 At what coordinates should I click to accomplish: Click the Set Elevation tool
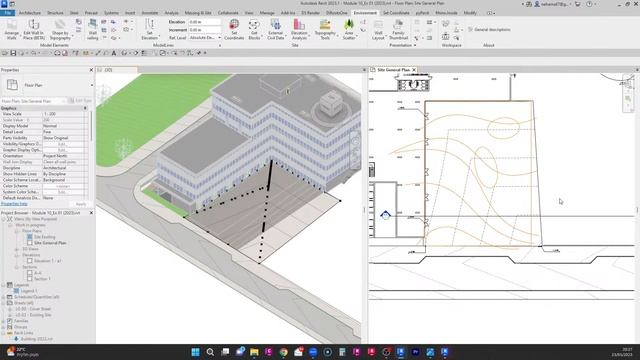point(149,29)
